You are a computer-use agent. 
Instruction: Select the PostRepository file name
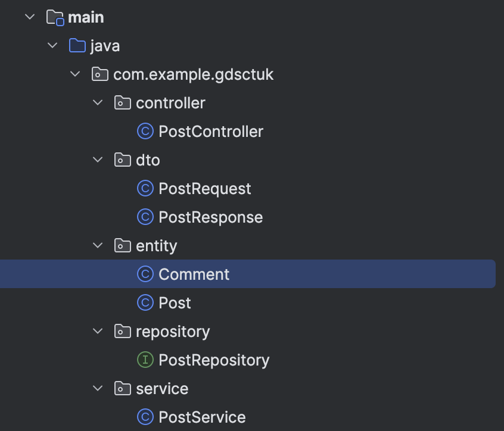214,360
